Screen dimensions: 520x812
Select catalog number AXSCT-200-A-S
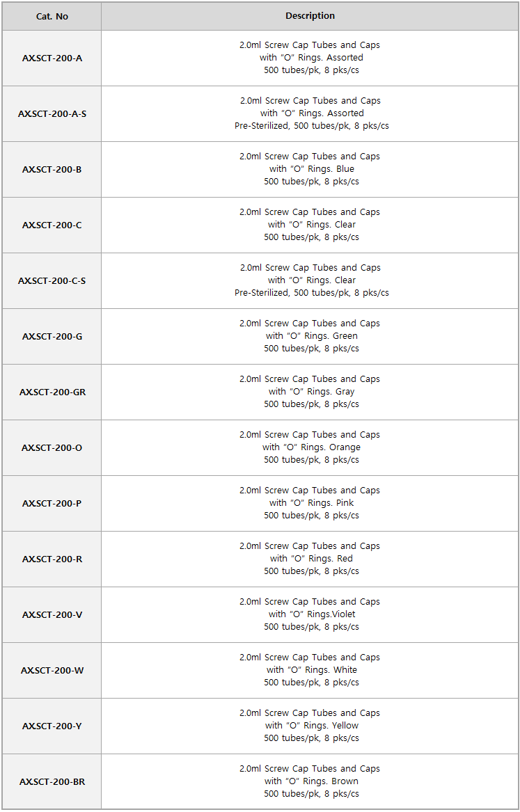[52, 114]
